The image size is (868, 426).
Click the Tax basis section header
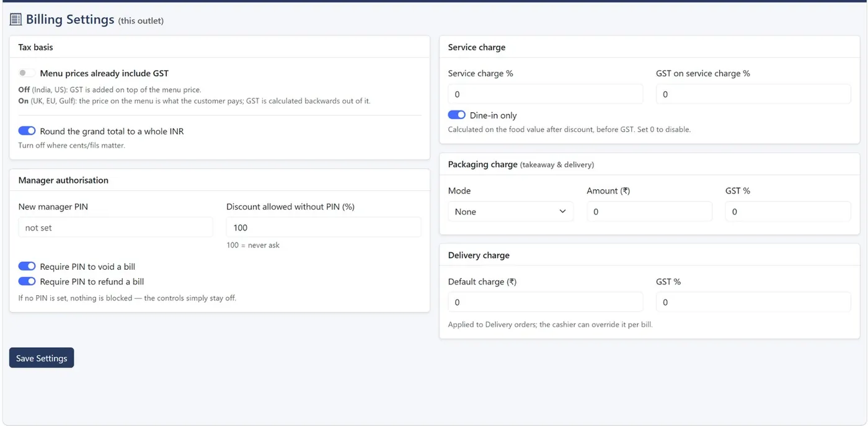(x=35, y=47)
